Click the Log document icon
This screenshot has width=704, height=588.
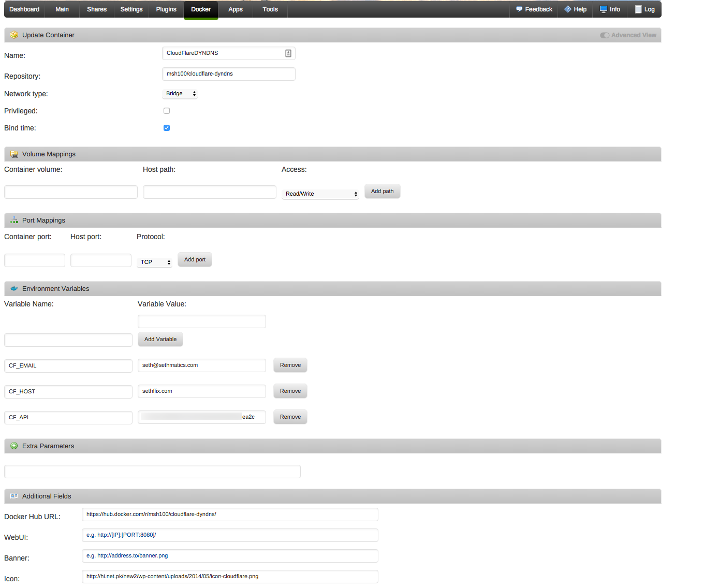click(638, 9)
